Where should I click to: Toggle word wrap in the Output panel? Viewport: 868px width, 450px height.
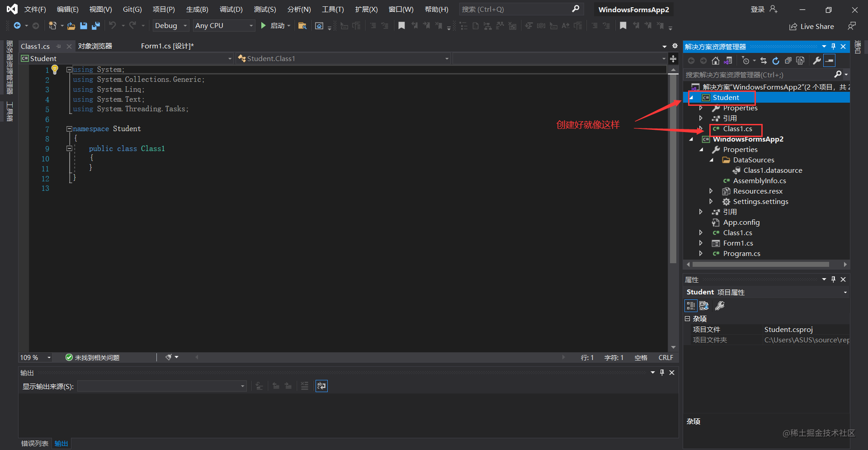[321, 386]
